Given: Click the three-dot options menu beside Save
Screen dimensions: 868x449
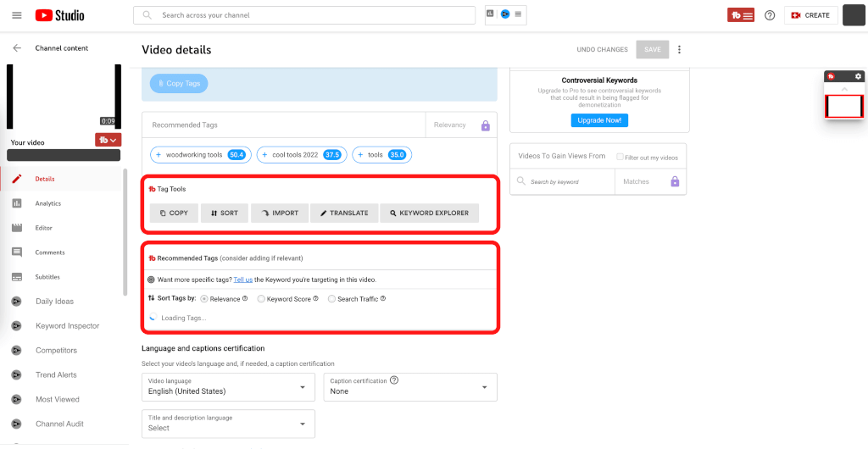Looking at the screenshot, I should pos(679,50).
